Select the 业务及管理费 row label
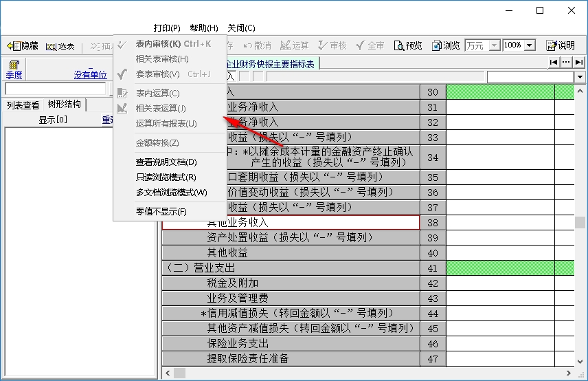This screenshot has height=381, width=588. 291,298
